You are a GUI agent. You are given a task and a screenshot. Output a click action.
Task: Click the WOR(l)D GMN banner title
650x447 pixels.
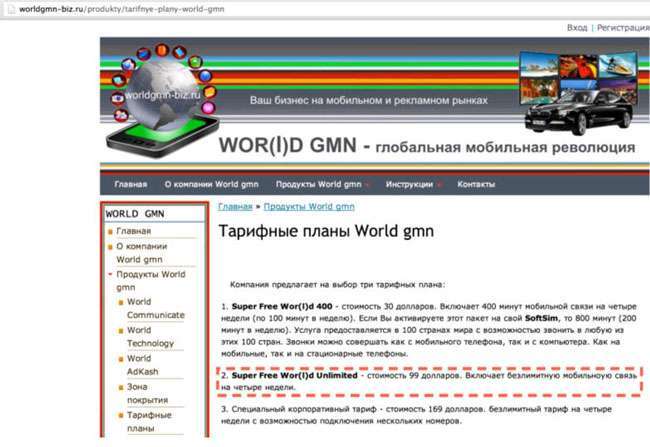tap(288, 145)
